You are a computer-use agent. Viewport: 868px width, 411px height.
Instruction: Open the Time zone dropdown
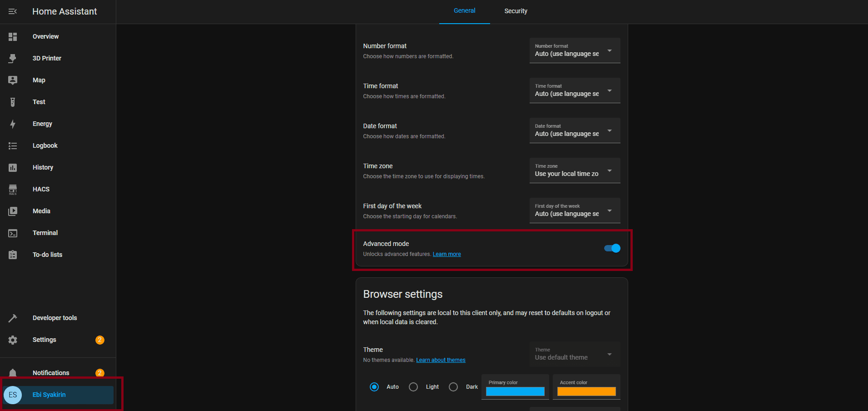pos(575,170)
